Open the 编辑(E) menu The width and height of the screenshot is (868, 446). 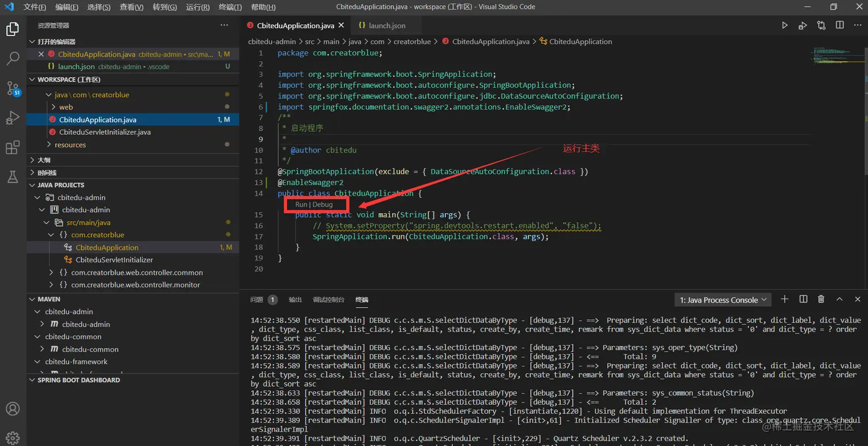(x=67, y=7)
